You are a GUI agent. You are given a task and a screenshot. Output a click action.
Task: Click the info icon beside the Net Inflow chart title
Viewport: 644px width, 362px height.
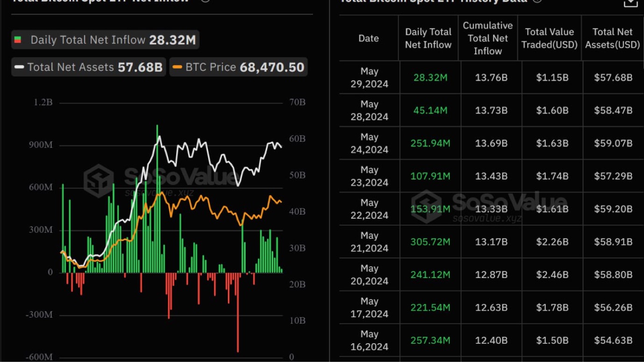click(205, 1)
